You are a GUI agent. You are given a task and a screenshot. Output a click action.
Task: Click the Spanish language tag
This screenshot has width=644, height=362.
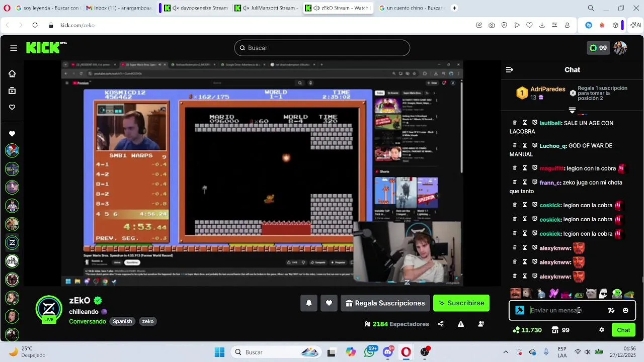[122, 321]
